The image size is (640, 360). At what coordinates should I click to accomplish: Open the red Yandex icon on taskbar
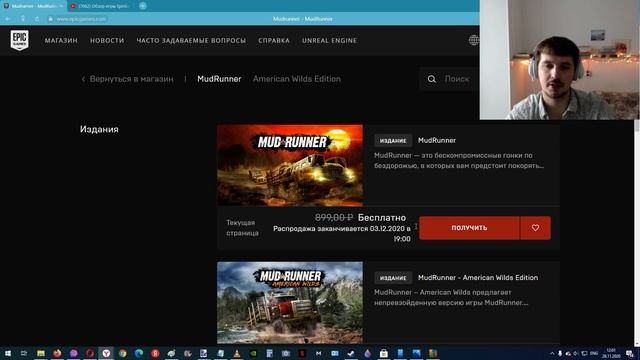pos(155,353)
